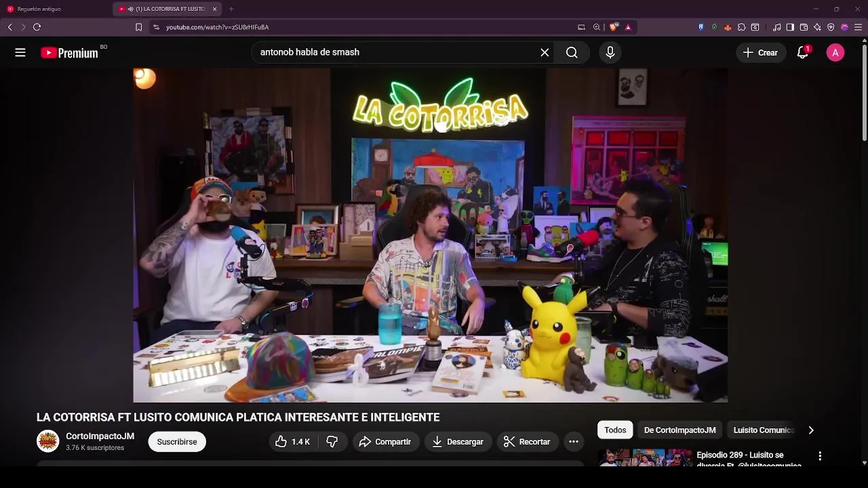Open a new browser tab
Screen dimensions: 868x488
[231, 9]
